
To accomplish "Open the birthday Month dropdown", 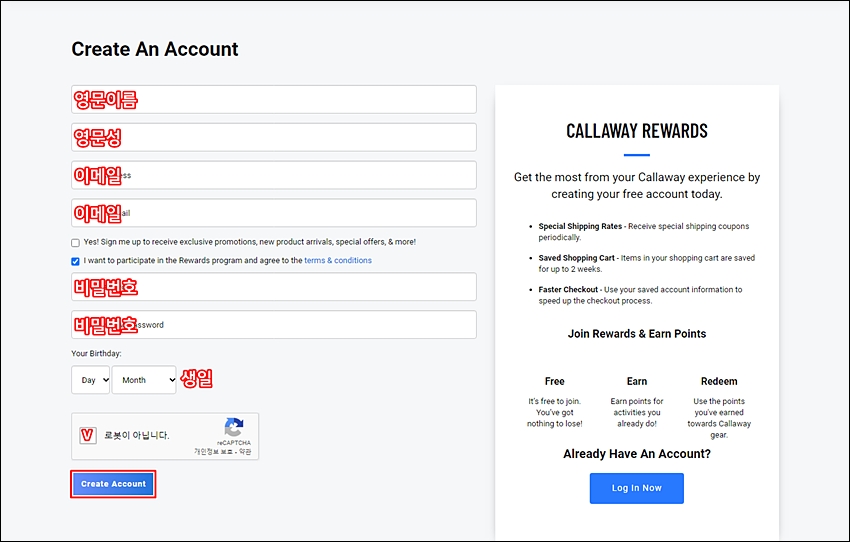I will pos(144,380).
